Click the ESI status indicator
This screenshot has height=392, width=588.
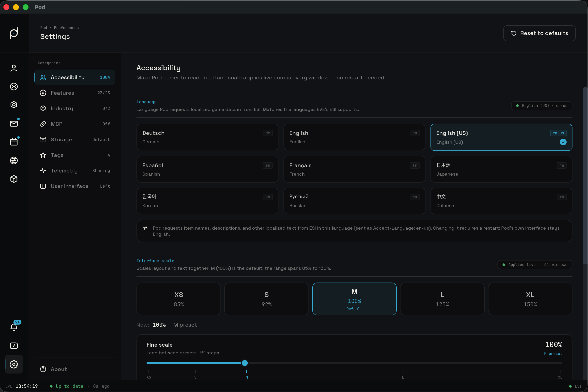pyautogui.click(x=575, y=386)
